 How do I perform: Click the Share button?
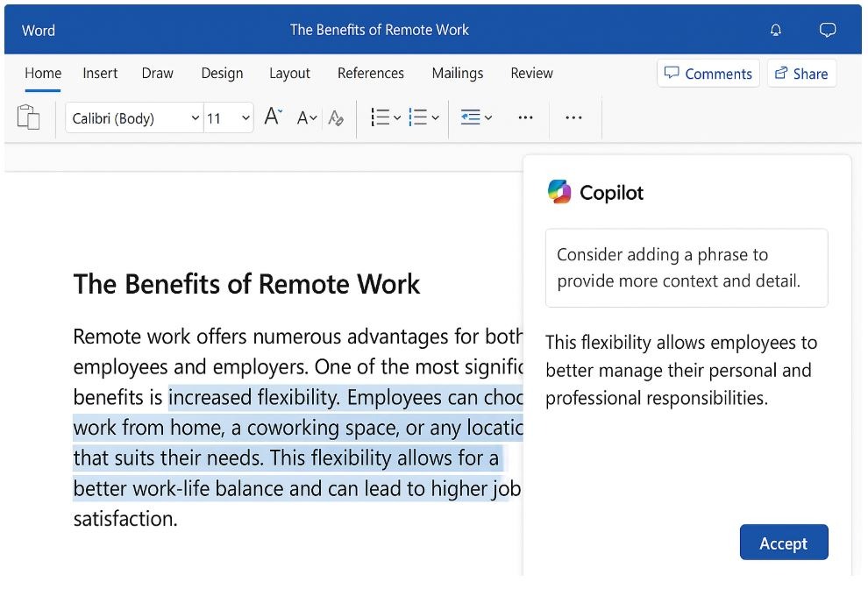tap(801, 74)
